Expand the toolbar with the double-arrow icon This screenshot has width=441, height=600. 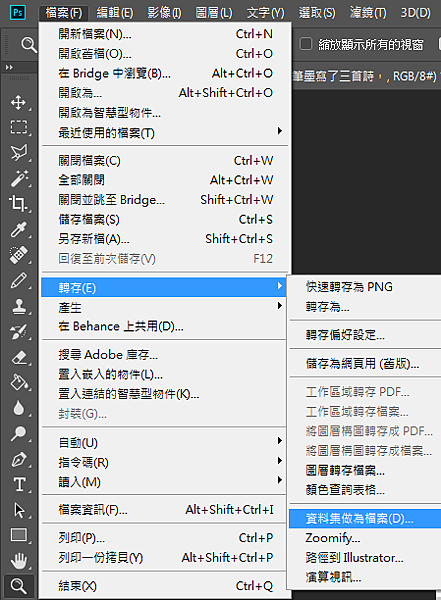click(9, 67)
